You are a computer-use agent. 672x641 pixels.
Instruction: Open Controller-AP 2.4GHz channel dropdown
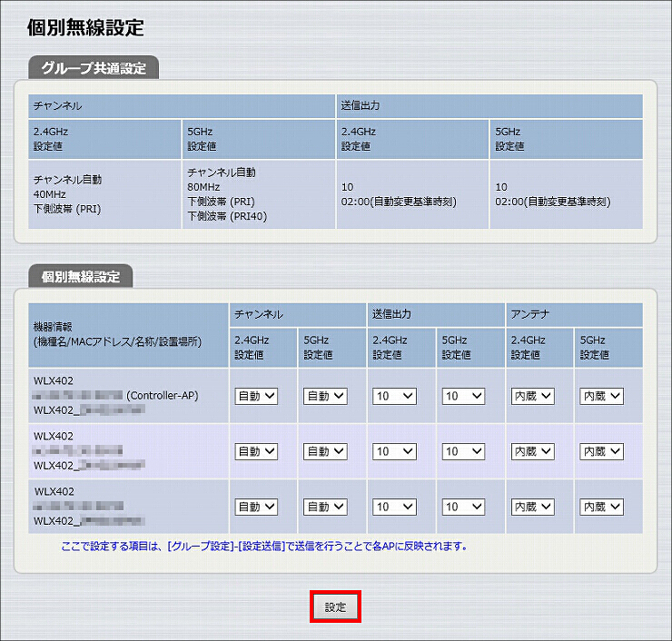(256, 396)
